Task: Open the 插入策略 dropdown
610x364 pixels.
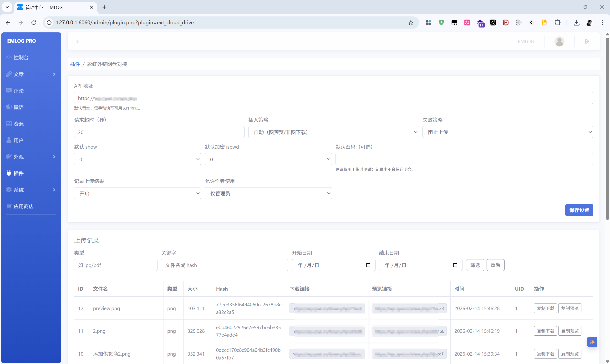Action: coord(333,132)
